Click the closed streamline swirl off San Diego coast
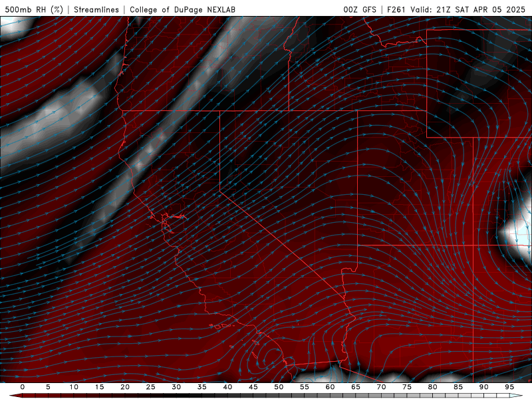This screenshot has height=399, width=532. click(270, 358)
